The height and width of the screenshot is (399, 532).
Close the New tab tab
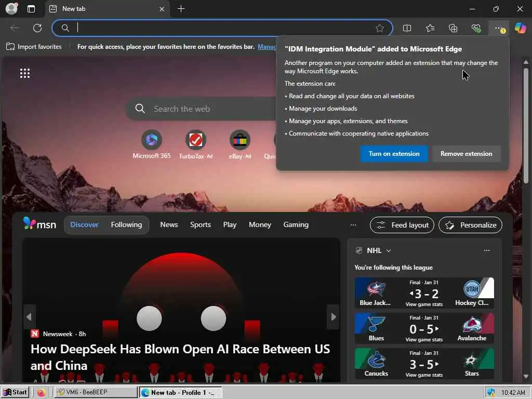(162, 9)
